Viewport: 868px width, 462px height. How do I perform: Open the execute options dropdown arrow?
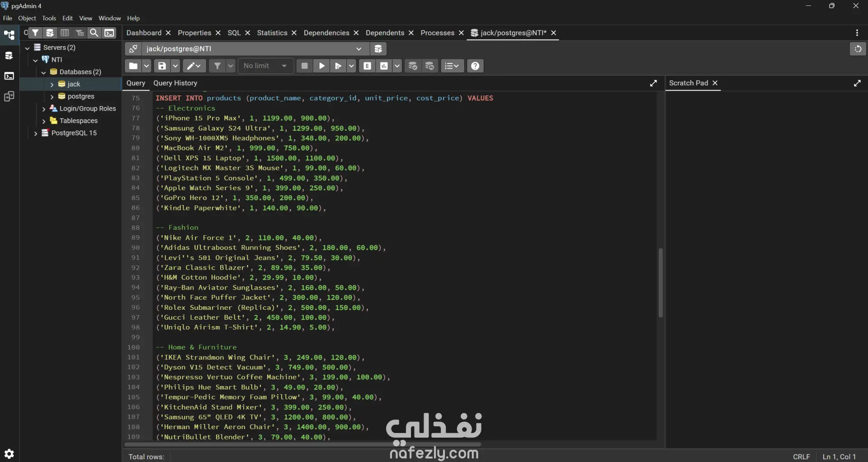coord(351,66)
